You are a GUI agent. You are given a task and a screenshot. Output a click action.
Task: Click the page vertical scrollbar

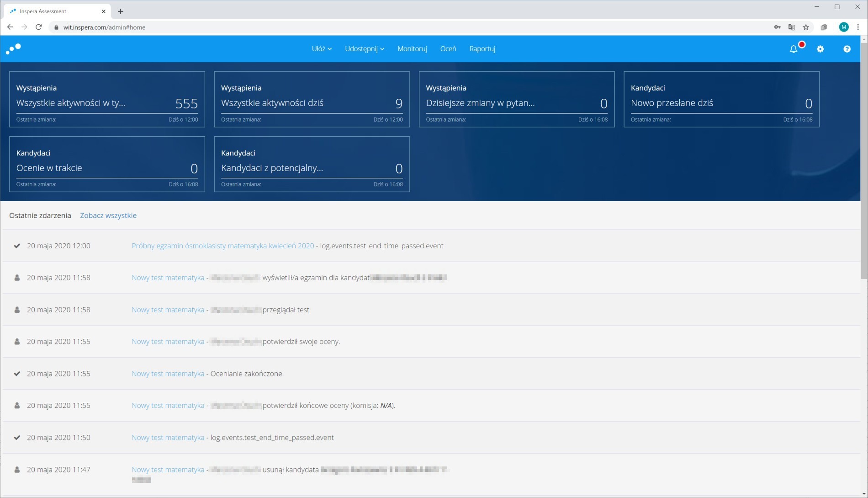coord(863,160)
